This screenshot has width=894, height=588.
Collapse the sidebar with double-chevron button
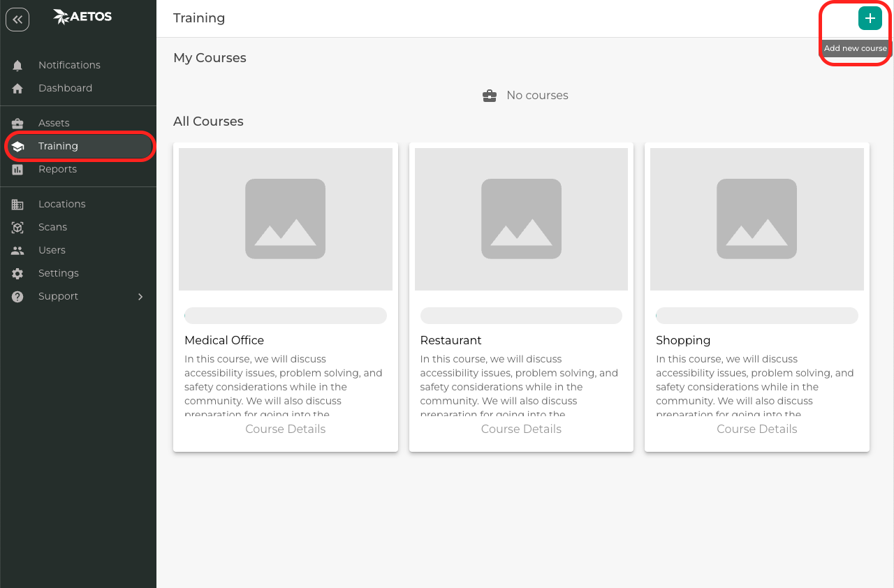pos(17,20)
